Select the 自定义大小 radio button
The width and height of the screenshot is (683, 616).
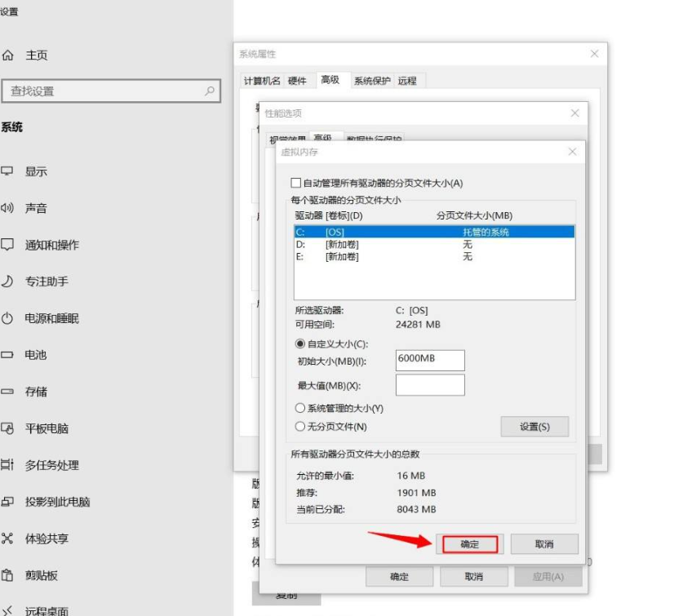(299, 343)
